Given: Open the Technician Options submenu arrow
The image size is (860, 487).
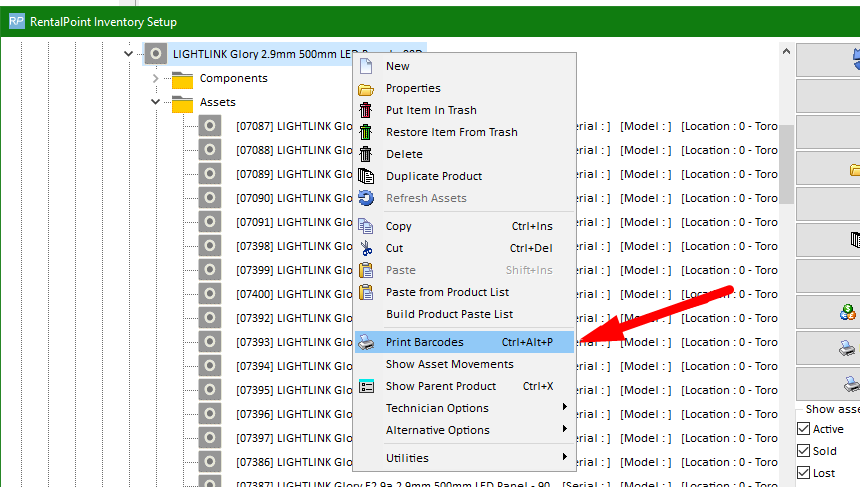Looking at the screenshot, I should coord(564,407).
